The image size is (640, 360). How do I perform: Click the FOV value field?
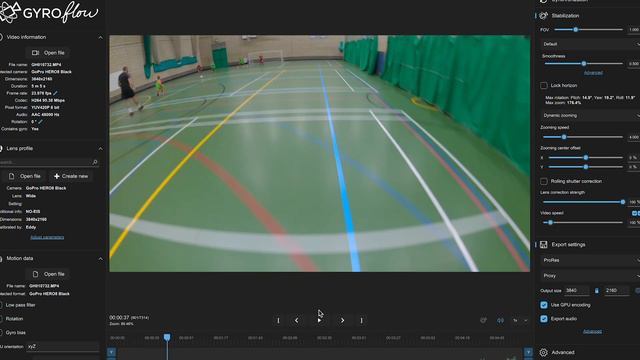click(x=634, y=29)
